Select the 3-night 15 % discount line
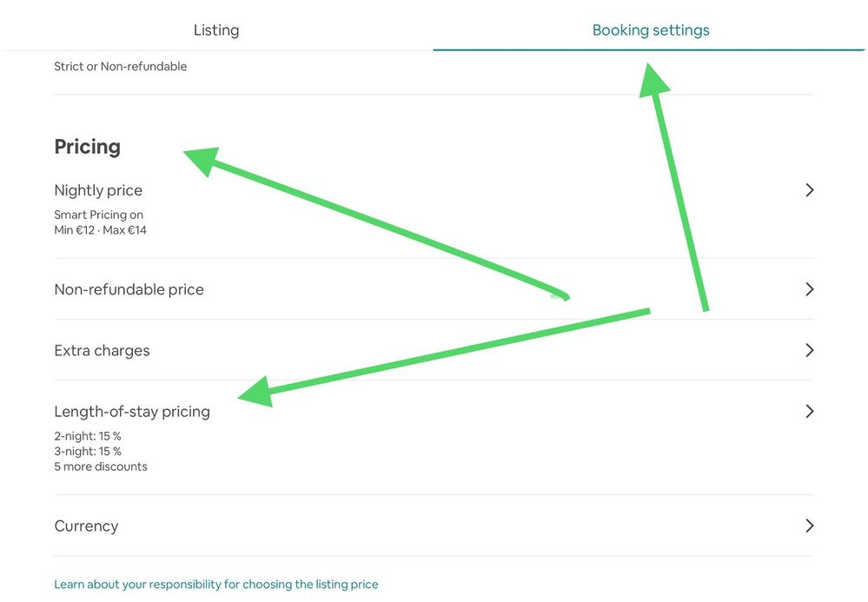The width and height of the screenshot is (868, 602). click(88, 452)
